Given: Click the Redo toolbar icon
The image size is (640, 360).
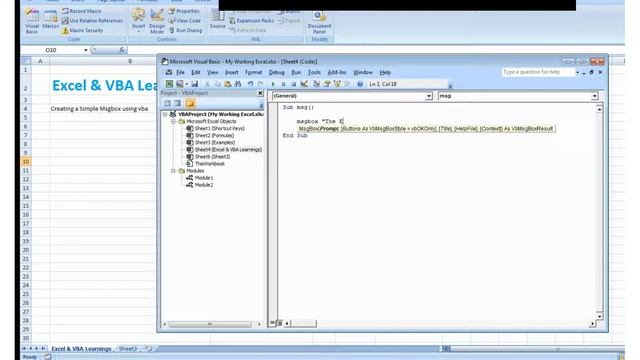Looking at the screenshot, I should tap(260, 84).
